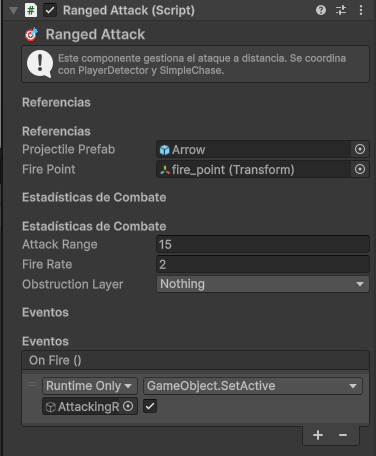Click the fire_point transform icon
This screenshot has width=376, height=456.
click(165, 170)
